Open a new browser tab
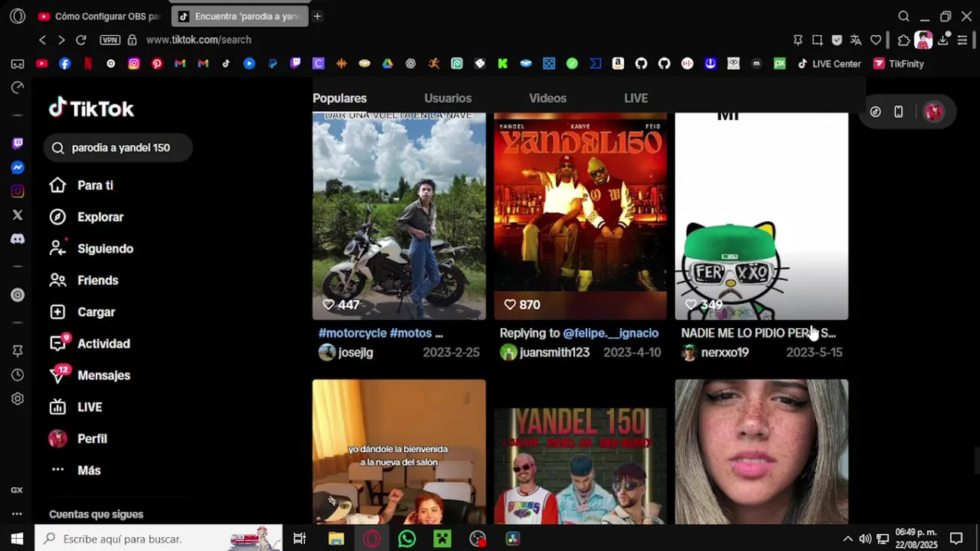Screen dimensions: 980x551 pyautogui.click(x=317, y=16)
